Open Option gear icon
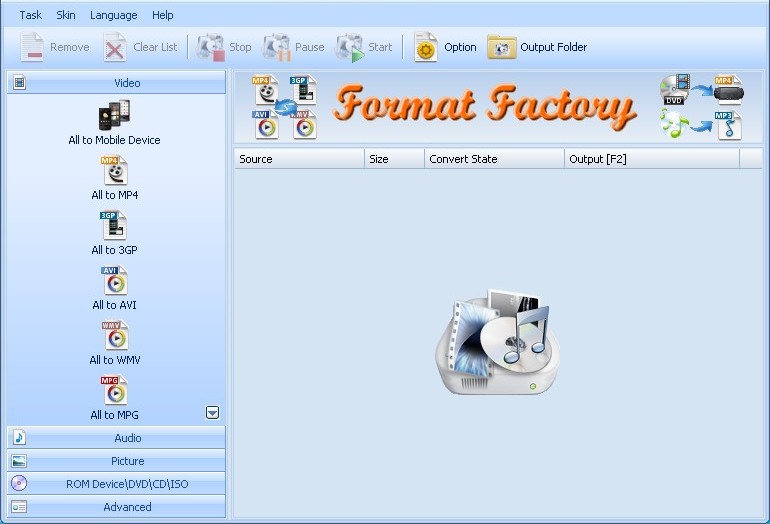The width and height of the screenshot is (770, 524). pos(425,47)
